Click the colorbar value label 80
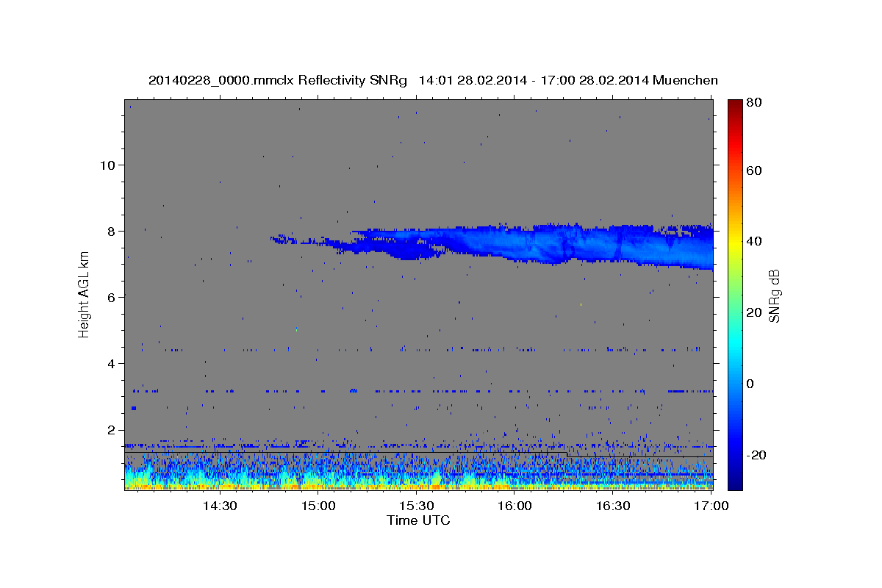882x588 pixels. coord(754,103)
